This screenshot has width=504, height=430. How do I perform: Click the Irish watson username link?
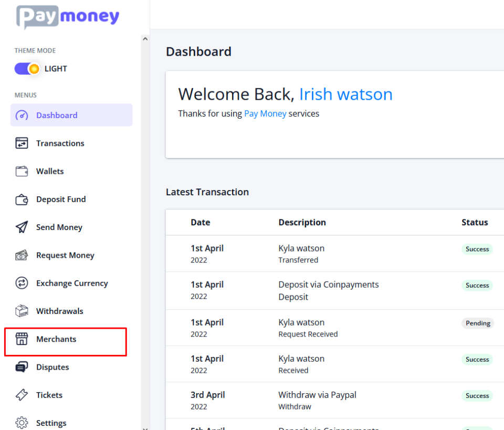click(x=345, y=95)
